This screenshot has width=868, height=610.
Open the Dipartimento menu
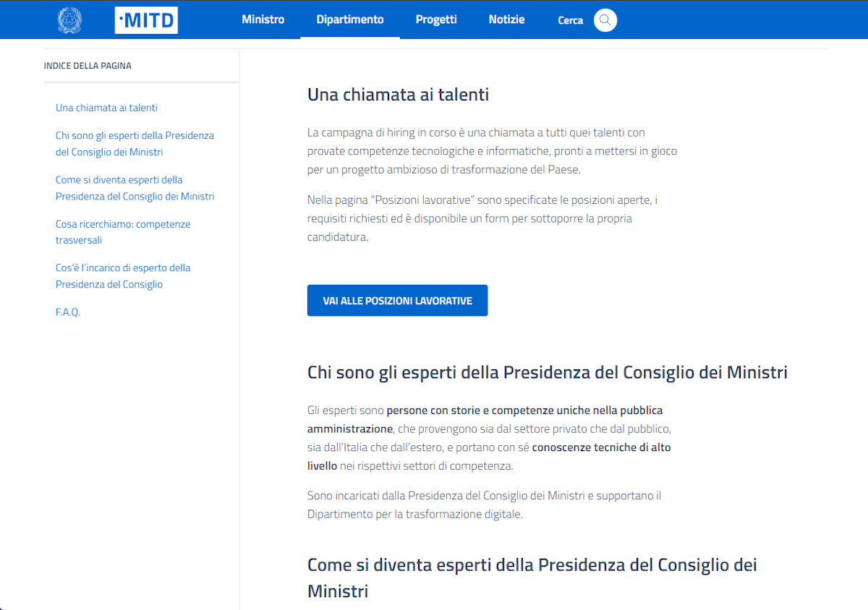350,20
